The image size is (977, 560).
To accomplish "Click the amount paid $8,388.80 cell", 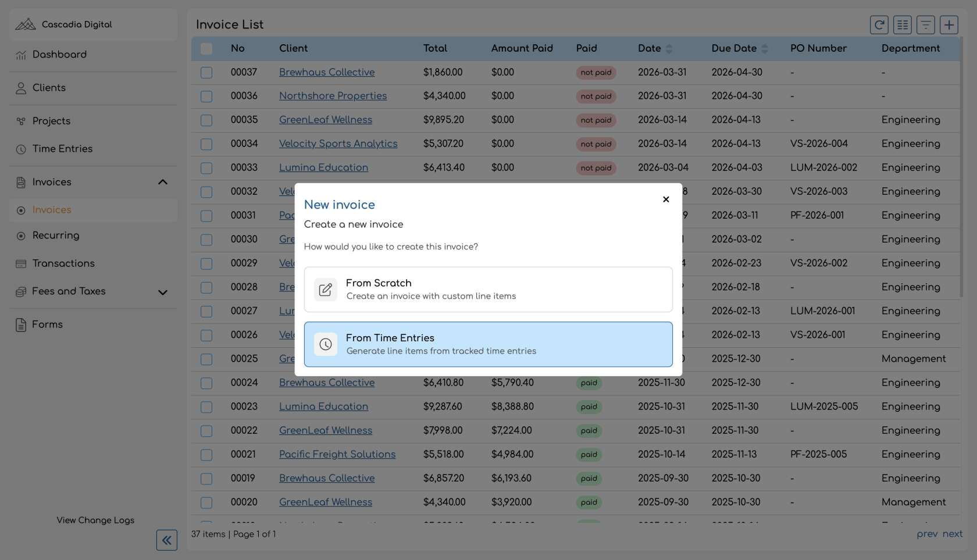I will click(512, 406).
